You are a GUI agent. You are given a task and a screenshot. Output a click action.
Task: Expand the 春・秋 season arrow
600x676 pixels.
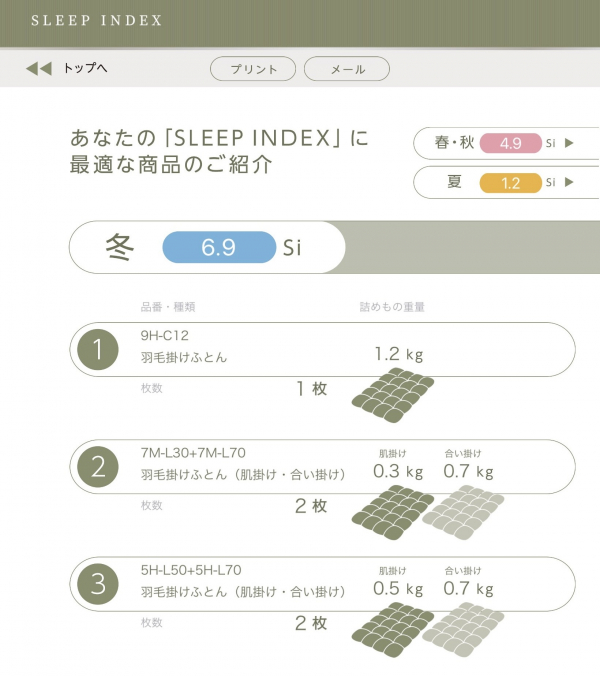569,143
